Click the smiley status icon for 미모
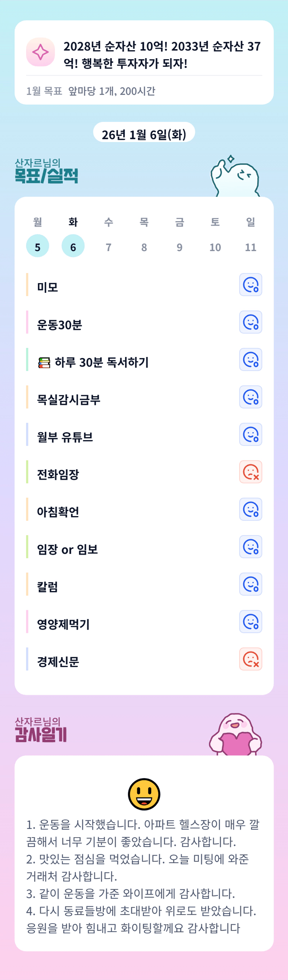This screenshot has height=980, width=288. coord(250,285)
